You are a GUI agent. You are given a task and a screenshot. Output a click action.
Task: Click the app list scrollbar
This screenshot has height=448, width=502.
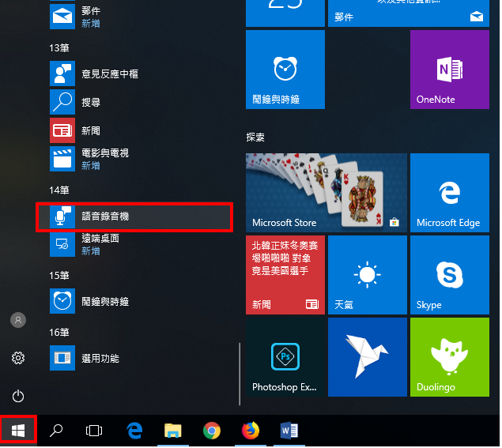pos(240,375)
